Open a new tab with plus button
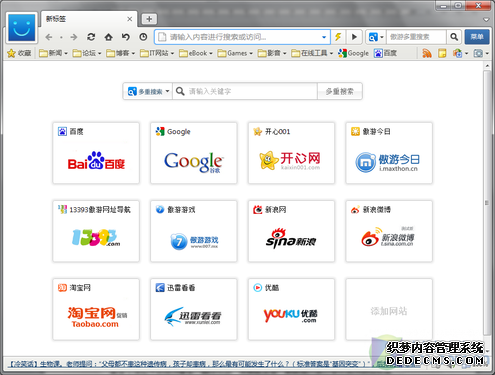495x375 pixels. (x=149, y=19)
